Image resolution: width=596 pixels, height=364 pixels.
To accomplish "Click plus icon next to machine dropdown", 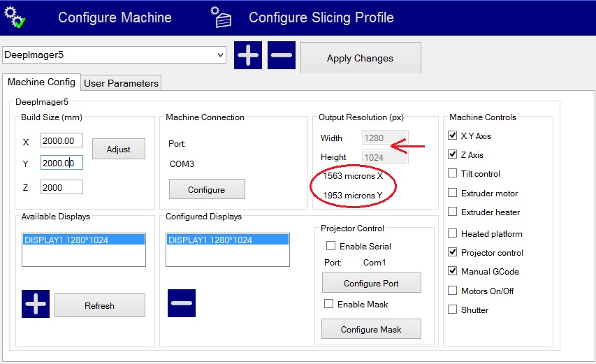I will tap(248, 55).
